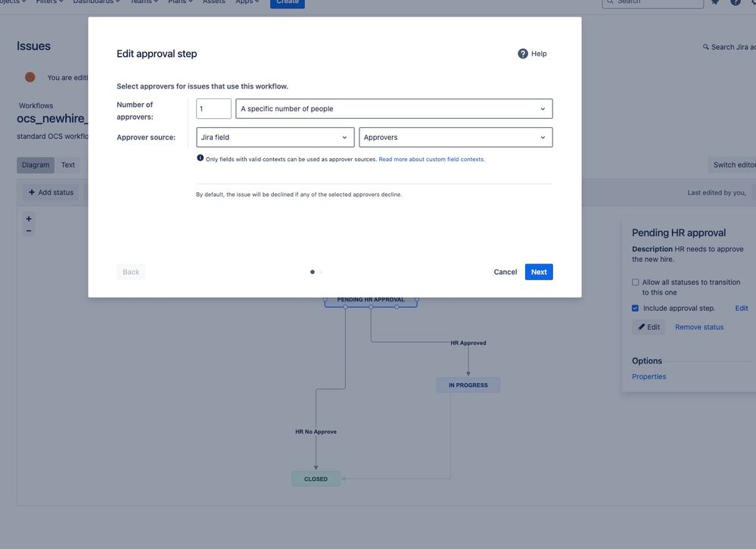This screenshot has height=549, width=756.
Task: Switch to the Diagram tab
Action: tap(36, 165)
